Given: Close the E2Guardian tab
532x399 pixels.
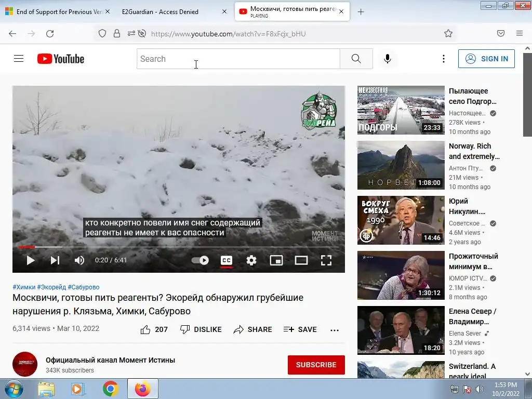Looking at the screenshot, I should pos(224,11).
